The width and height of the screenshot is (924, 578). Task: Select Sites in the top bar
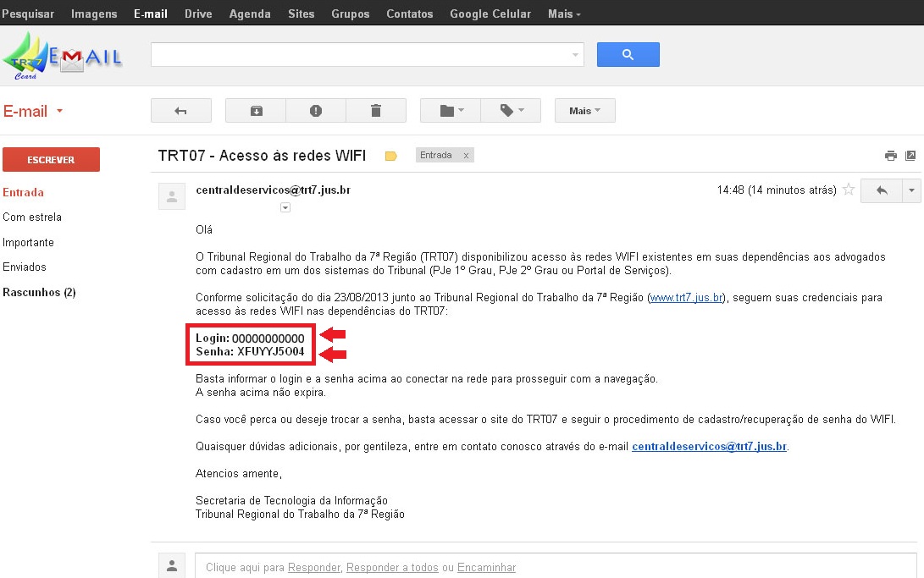coord(302,14)
